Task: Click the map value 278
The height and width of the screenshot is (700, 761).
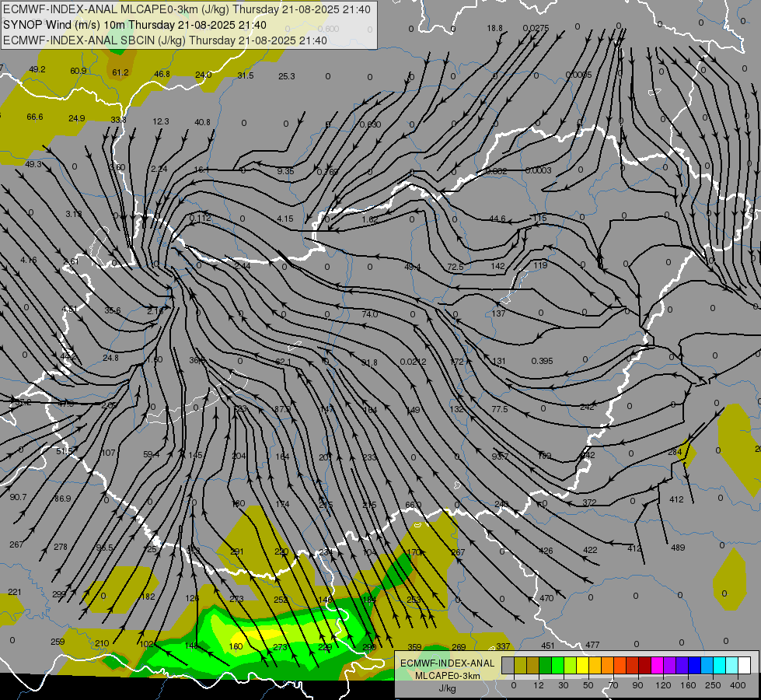Action: pos(61,547)
